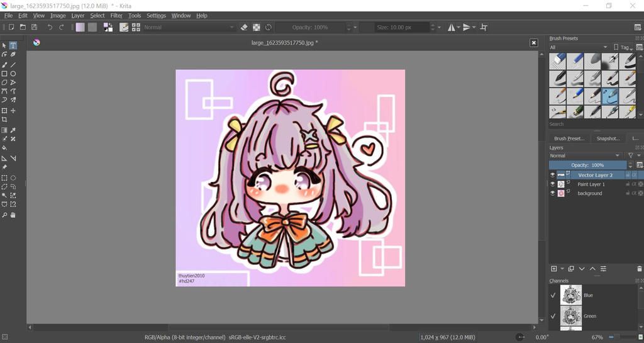Toggle vertical mirror tool
644x343 pixels.
coord(467,27)
